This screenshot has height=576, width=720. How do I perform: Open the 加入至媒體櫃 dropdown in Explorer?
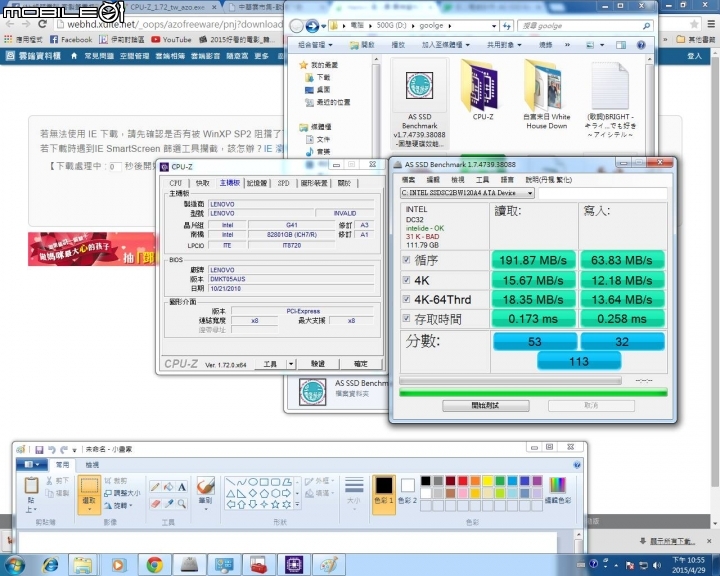pos(445,45)
